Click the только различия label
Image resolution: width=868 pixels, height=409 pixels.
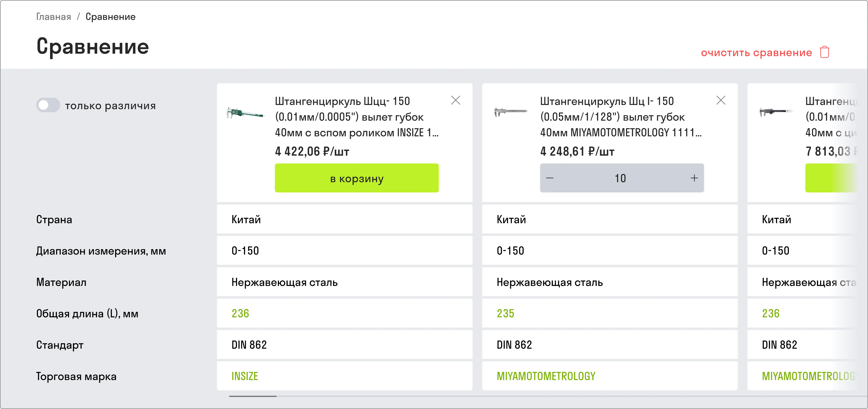pyautogui.click(x=110, y=106)
